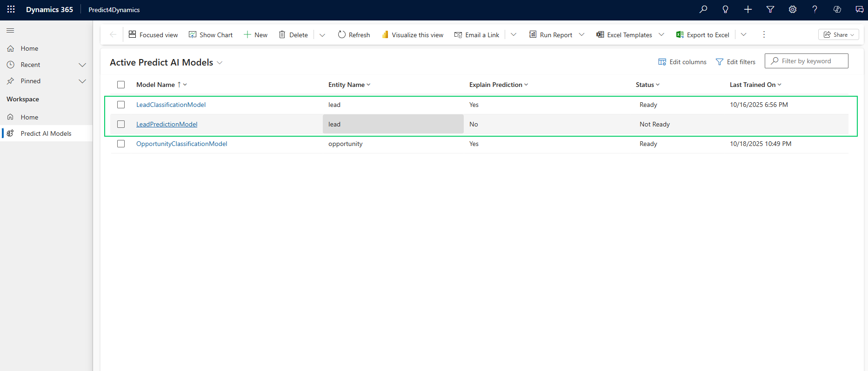868x371 pixels.
Task: Click the Share button
Action: point(838,35)
